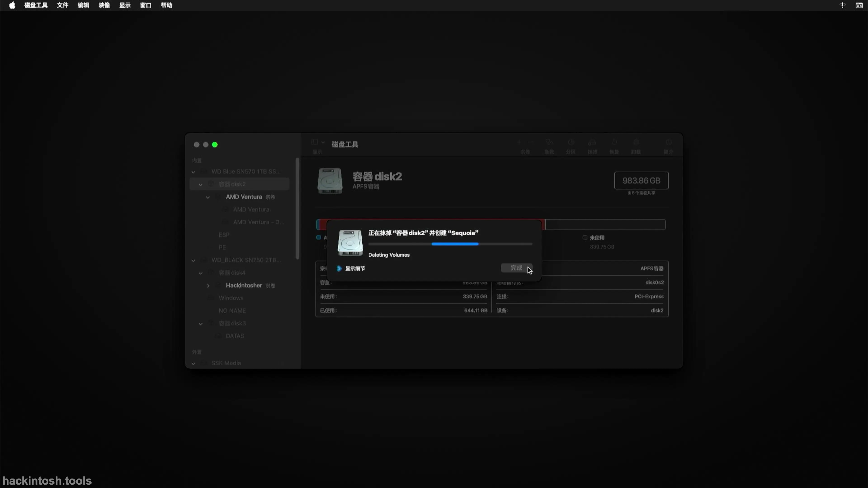
Task: Click the 抹掉 Erase toolbar icon
Action: pos(592,142)
